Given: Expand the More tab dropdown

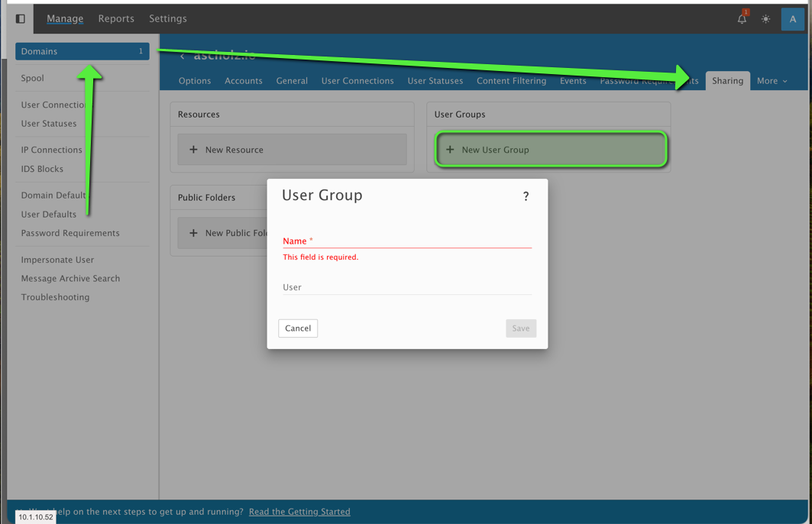Looking at the screenshot, I should [x=772, y=81].
